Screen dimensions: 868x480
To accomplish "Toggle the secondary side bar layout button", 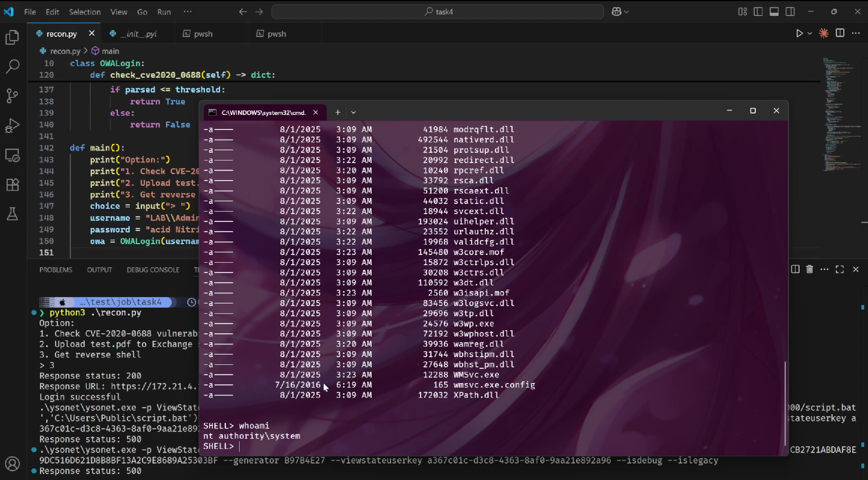I will [790, 12].
